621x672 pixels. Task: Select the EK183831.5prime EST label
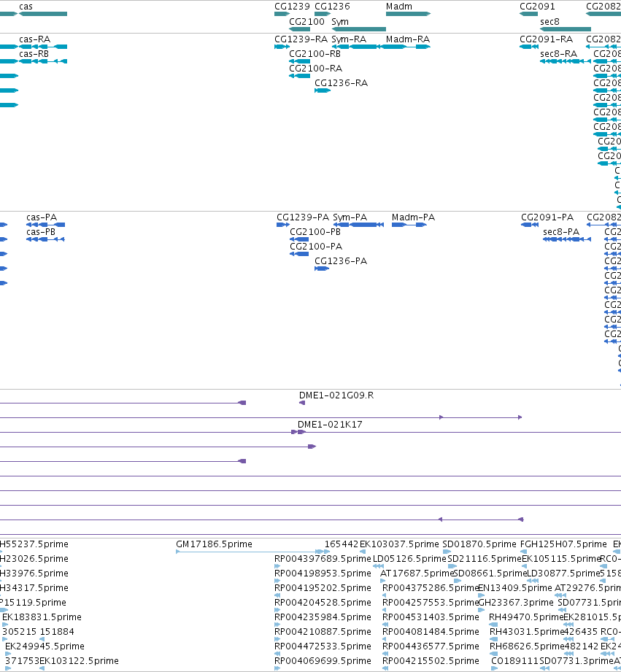pos(42,617)
